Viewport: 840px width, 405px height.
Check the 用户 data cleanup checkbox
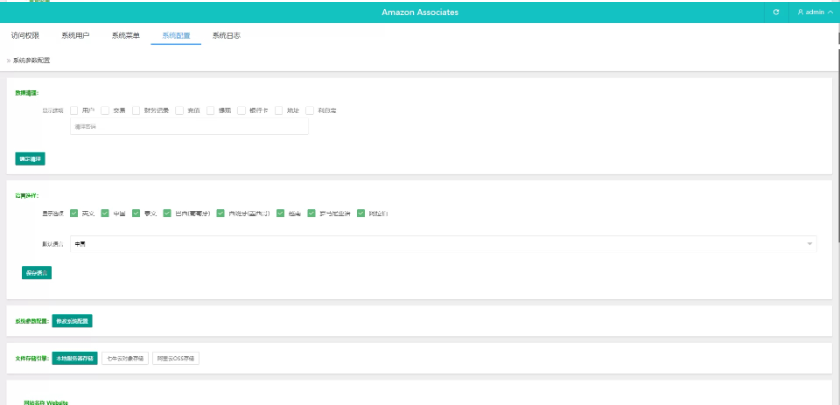coord(74,110)
